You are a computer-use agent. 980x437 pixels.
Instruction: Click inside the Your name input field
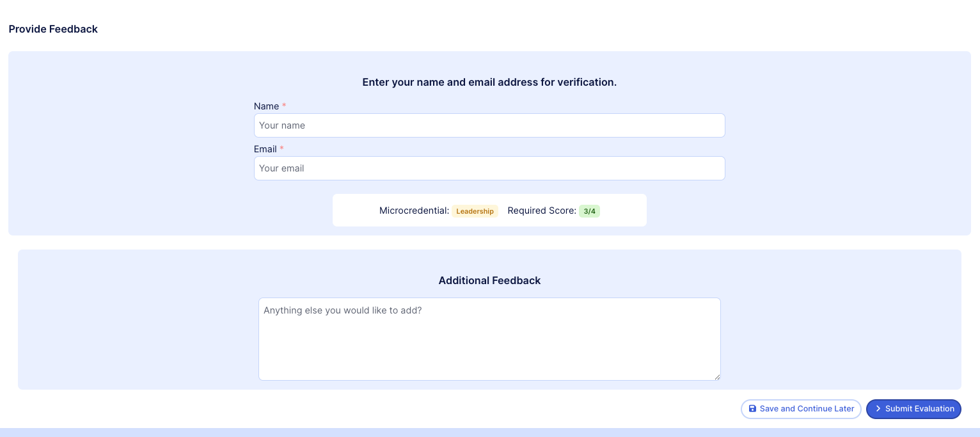pos(489,125)
